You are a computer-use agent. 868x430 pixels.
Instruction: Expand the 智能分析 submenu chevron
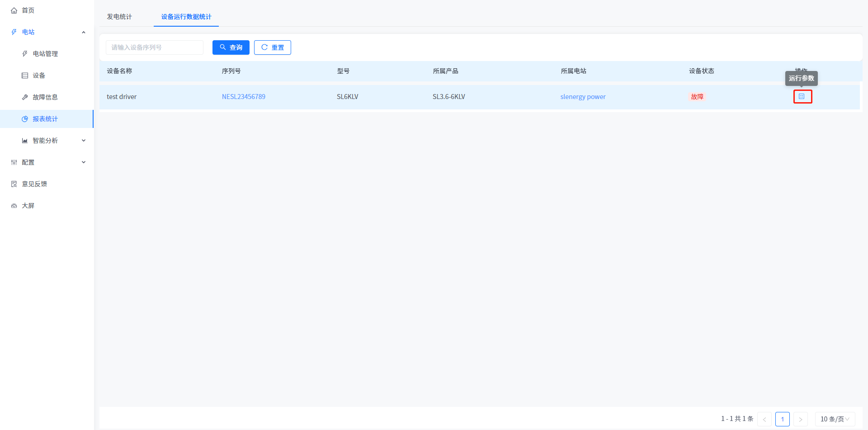pos(84,141)
